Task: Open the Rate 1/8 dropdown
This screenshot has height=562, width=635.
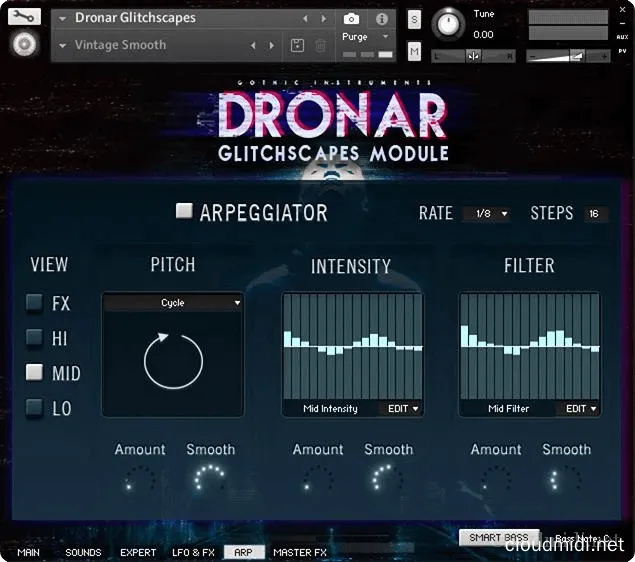Action: 490,214
